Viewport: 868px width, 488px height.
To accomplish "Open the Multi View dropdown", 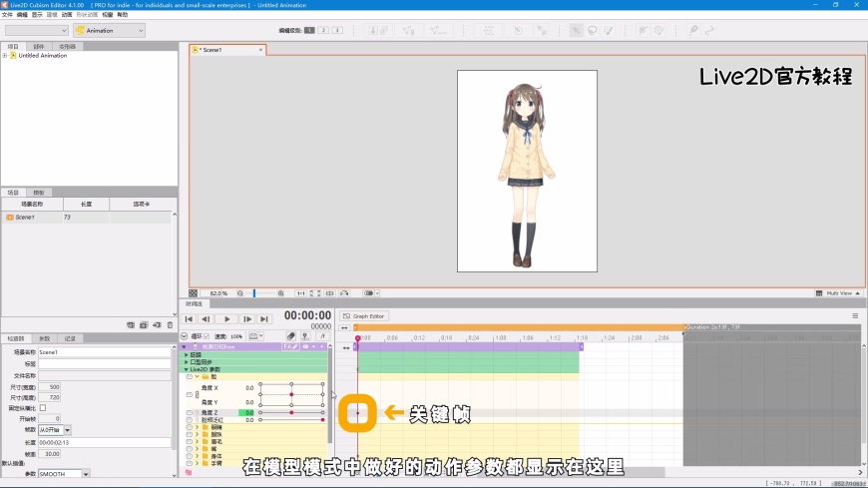I will 838,293.
